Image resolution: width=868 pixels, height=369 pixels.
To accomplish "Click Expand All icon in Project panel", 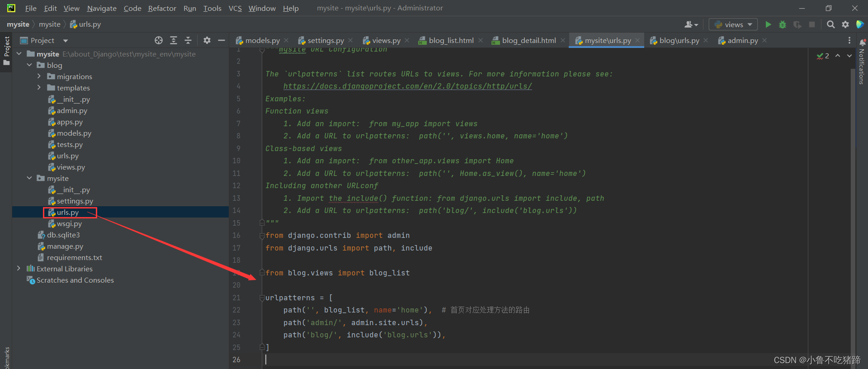I will [174, 40].
